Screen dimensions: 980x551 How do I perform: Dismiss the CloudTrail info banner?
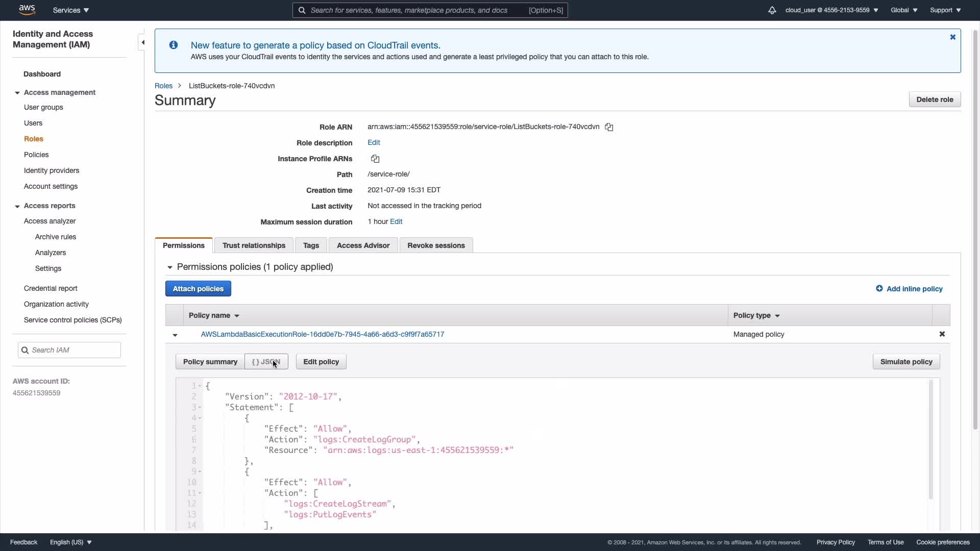pyautogui.click(x=952, y=37)
